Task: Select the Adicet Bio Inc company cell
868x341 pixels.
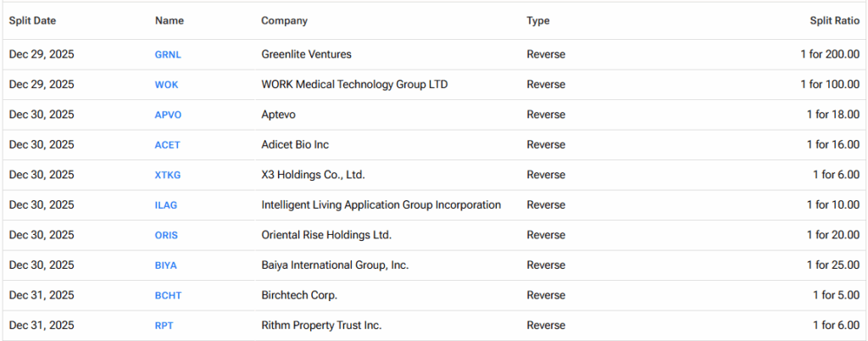Action: pyautogui.click(x=298, y=144)
